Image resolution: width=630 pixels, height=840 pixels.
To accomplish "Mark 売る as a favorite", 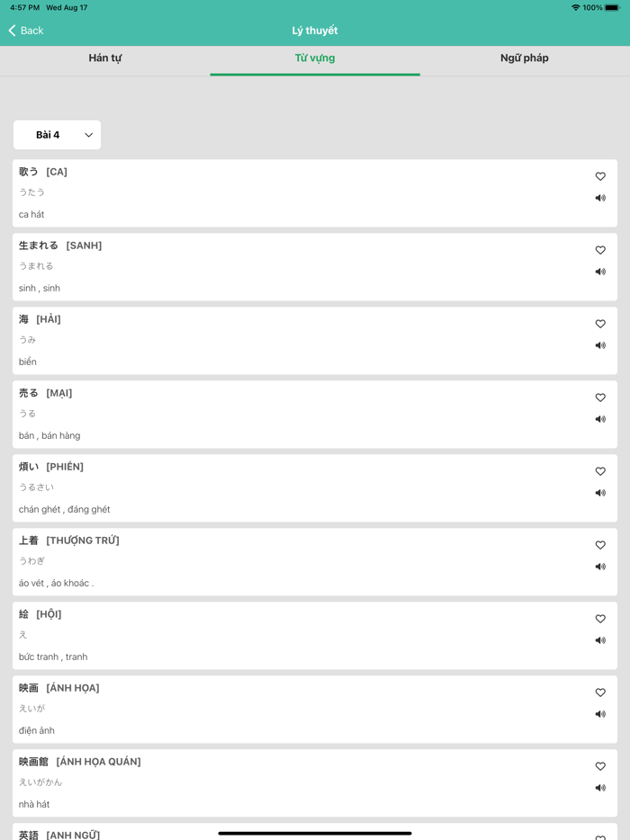I will point(600,398).
